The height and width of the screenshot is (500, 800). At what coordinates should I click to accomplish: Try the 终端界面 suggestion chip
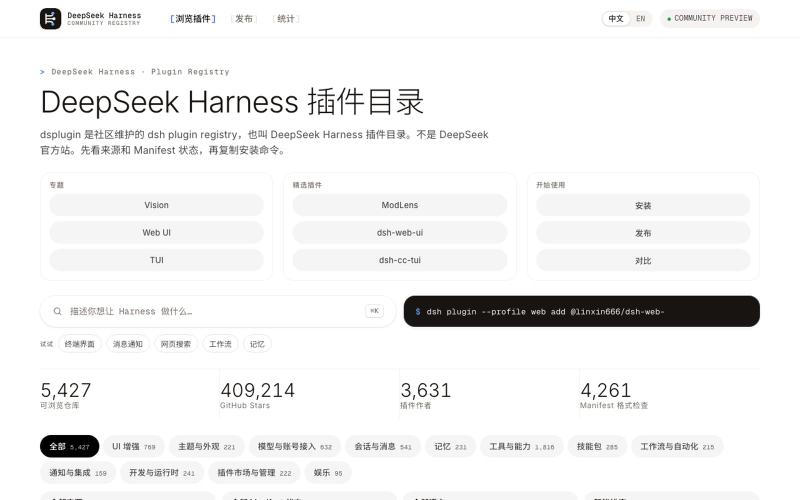click(80, 344)
